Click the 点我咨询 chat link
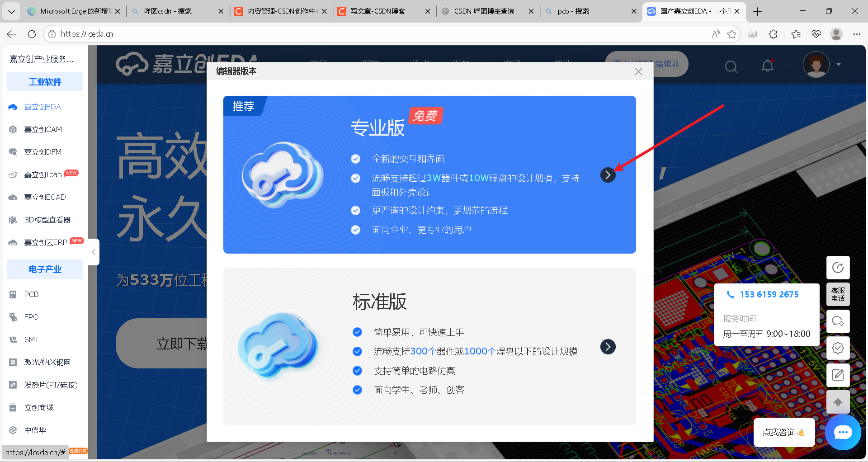Image resolution: width=868 pixels, height=462 pixels. (783, 432)
